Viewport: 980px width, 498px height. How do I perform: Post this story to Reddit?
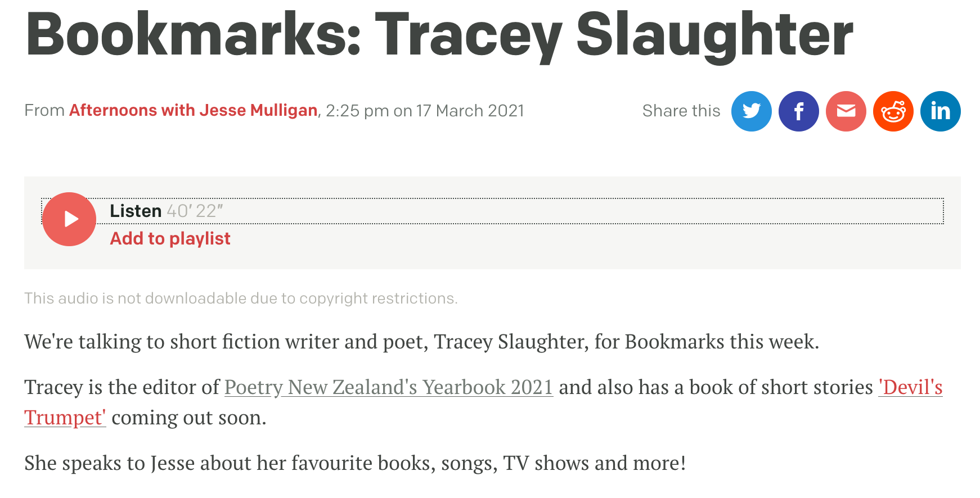point(893,111)
